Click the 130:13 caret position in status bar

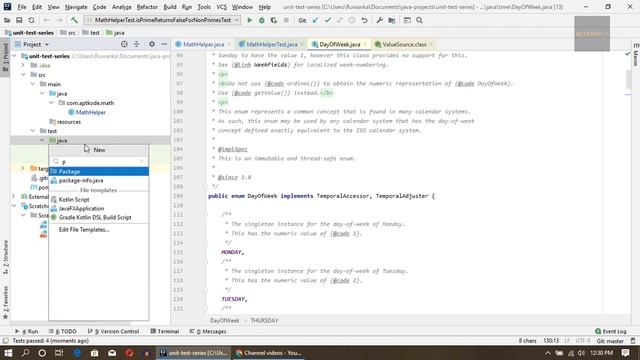(551, 341)
